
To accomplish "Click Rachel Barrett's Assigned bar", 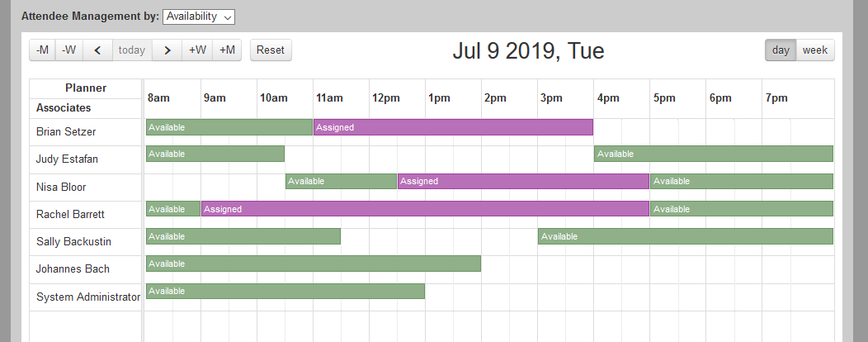I will 425,209.
